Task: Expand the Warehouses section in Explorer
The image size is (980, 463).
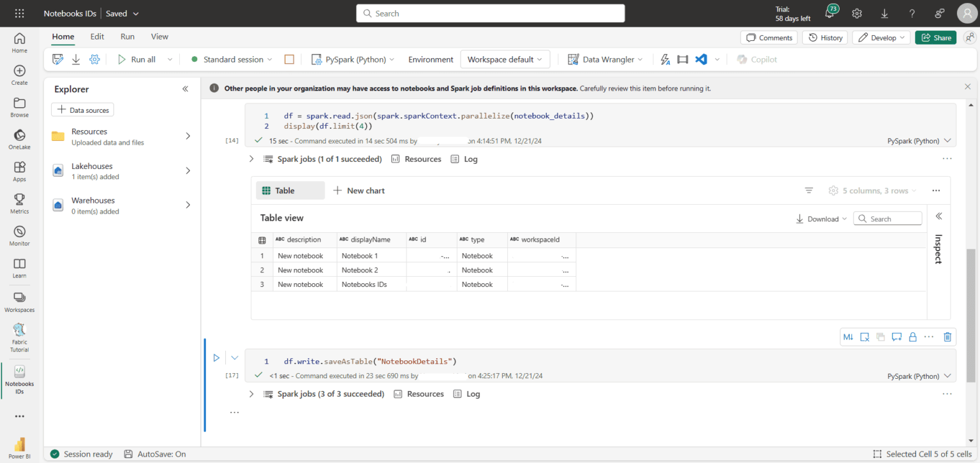Action: click(188, 205)
